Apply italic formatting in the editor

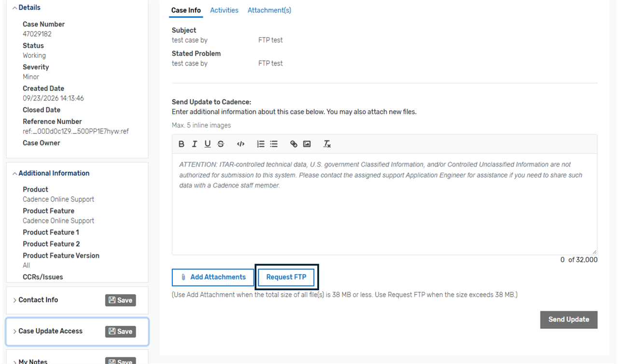195,144
